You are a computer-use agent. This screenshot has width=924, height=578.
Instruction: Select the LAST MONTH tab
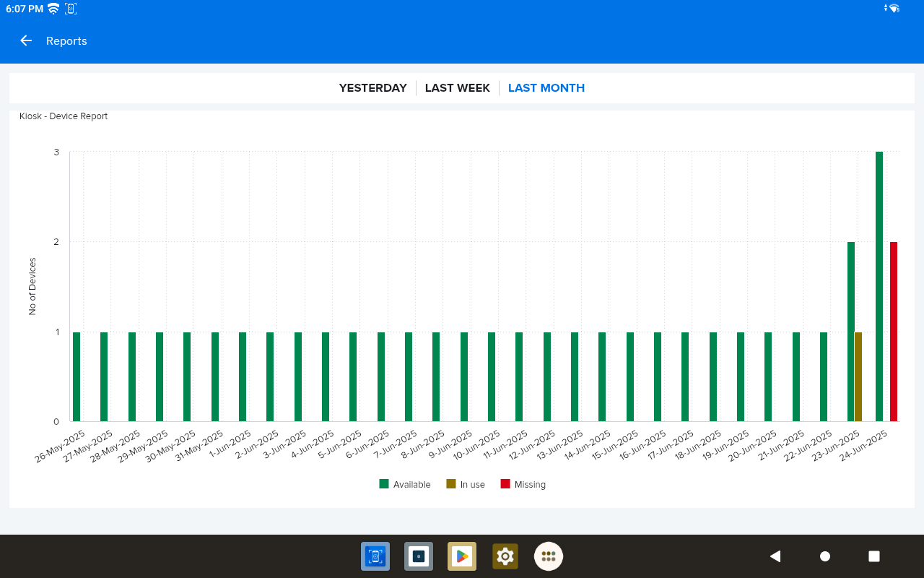[x=546, y=88]
